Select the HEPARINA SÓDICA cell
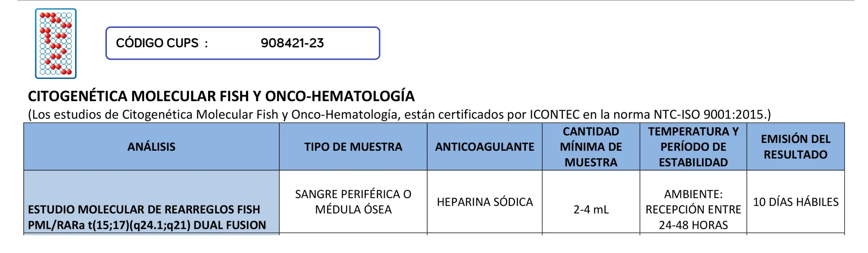This screenshot has height=253, width=868. click(x=485, y=202)
